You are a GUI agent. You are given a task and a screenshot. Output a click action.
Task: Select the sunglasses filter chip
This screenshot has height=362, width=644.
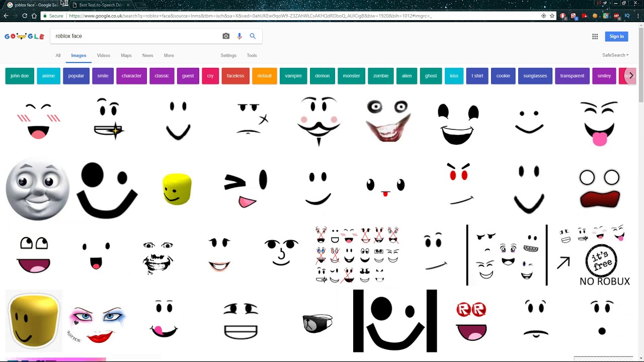point(535,76)
